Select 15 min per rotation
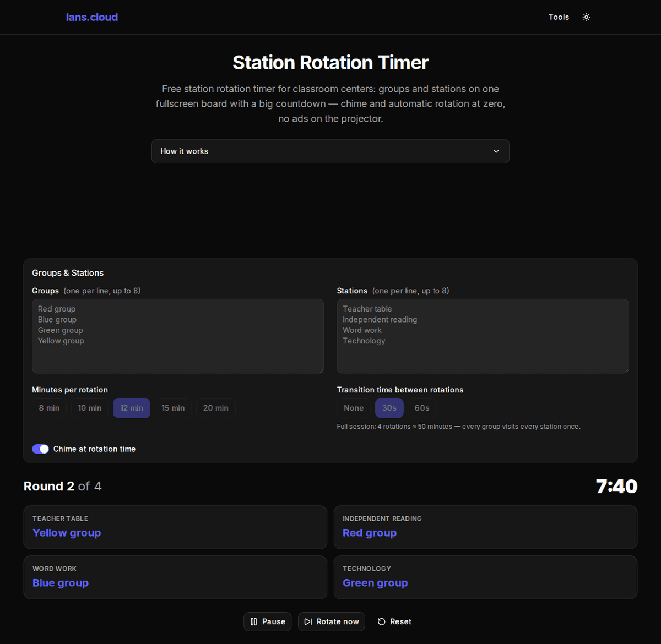Image resolution: width=661 pixels, height=644 pixels. [173, 408]
